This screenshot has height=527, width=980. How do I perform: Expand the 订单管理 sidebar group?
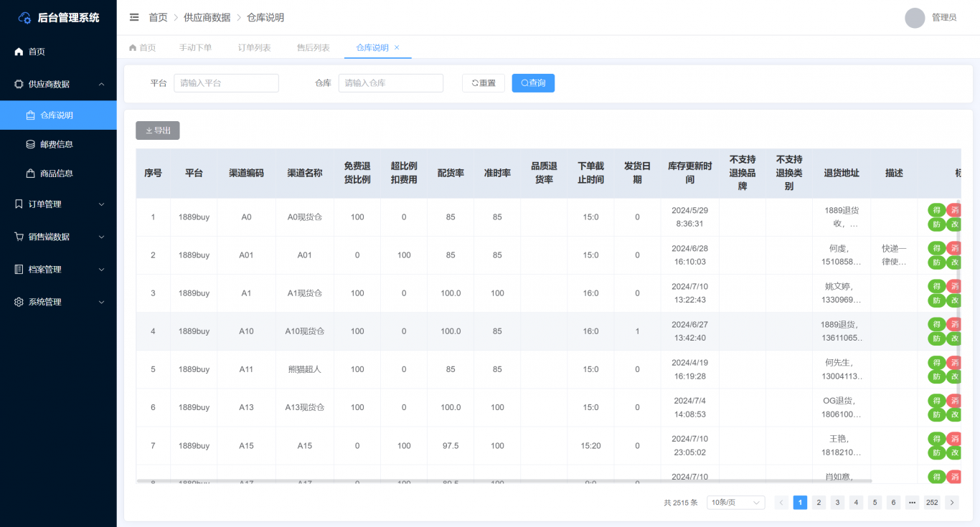pos(58,204)
